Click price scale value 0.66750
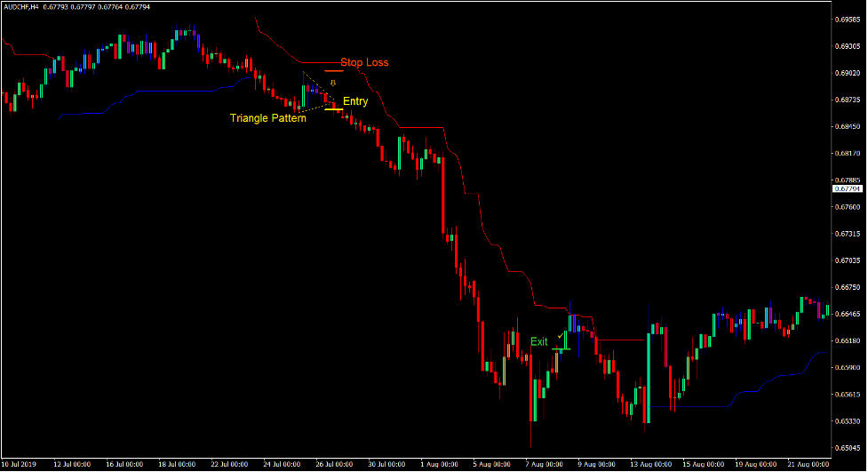The width and height of the screenshot is (868, 472). pos(848,287)
